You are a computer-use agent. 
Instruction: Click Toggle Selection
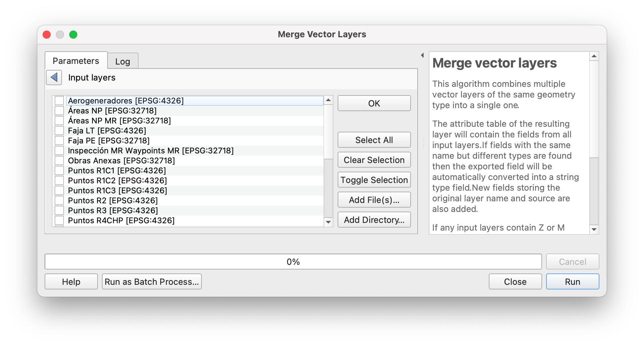pos(374,180)
